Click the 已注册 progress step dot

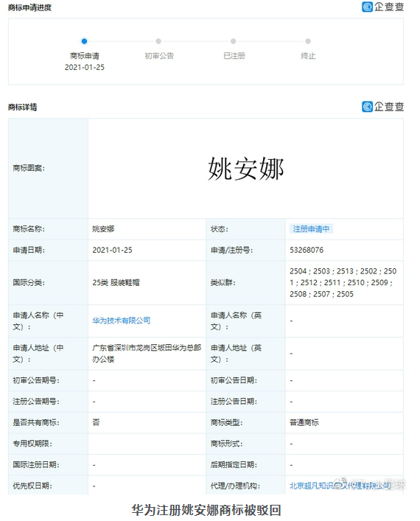pyautogui.click(x=234, y=41)
